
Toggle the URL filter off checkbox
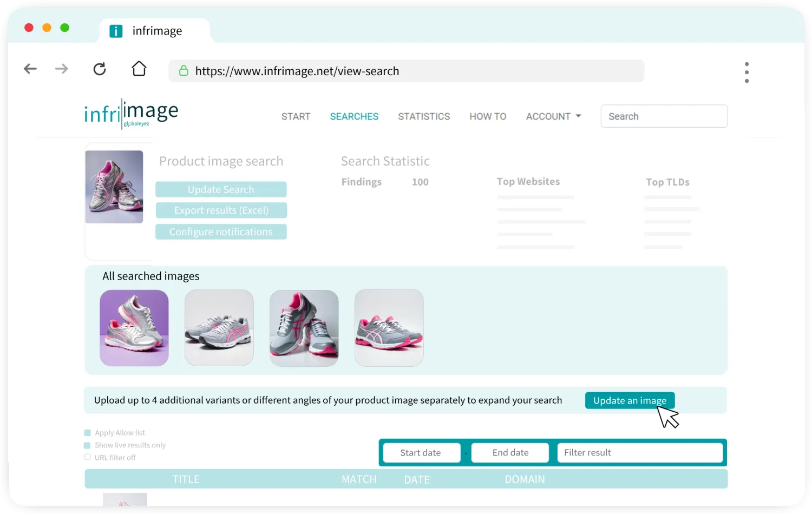pyautogui.click(x=87, y=457)
